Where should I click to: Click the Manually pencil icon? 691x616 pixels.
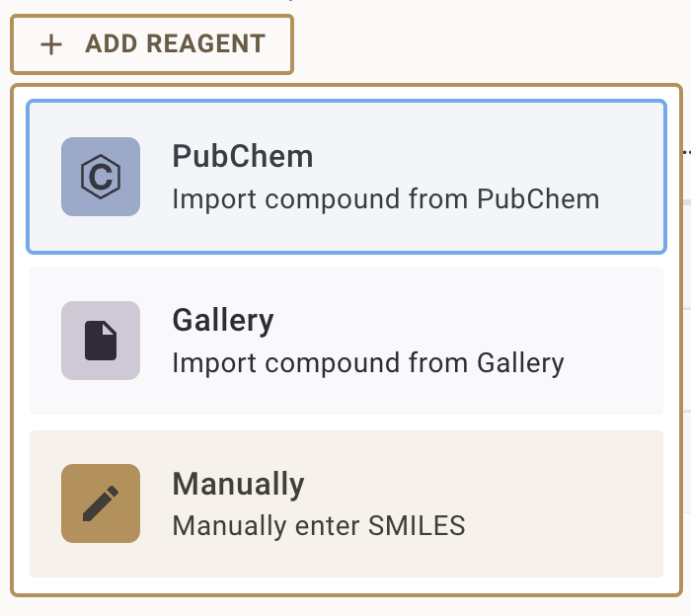(101, 503)
